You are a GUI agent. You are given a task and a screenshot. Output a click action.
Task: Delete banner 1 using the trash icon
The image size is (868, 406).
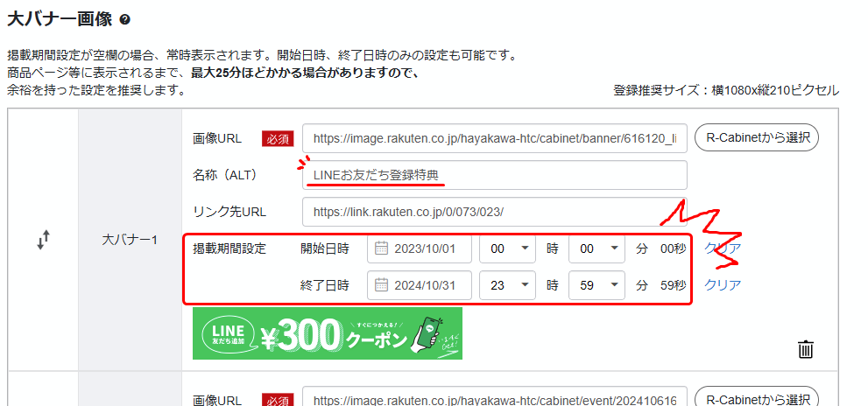(806, 350)
